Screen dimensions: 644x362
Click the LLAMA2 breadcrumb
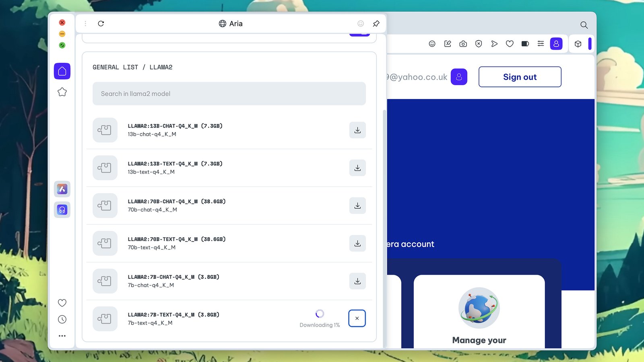point(161,67)
